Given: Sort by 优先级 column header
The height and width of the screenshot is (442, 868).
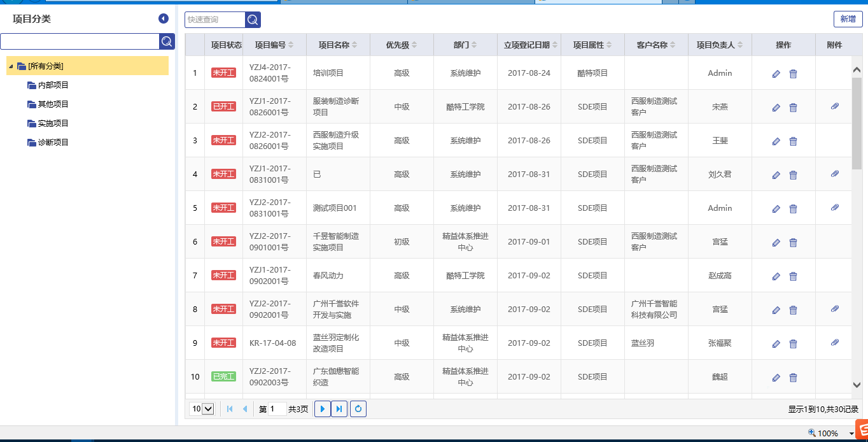Looking at the screenshot, I should [x=401, y=45].
